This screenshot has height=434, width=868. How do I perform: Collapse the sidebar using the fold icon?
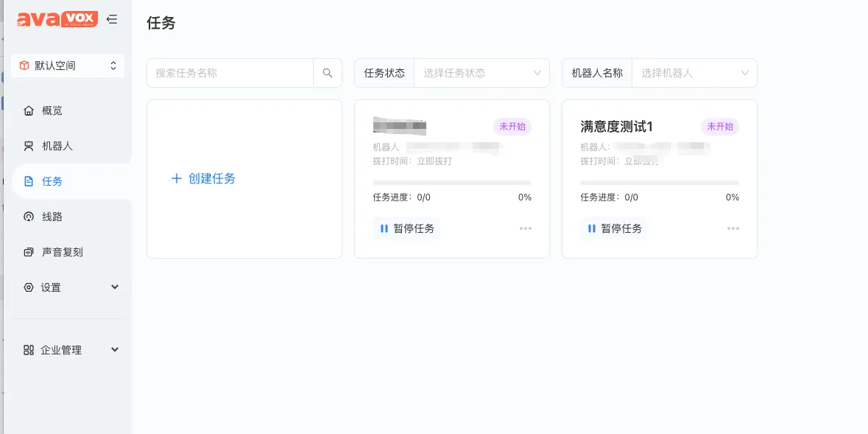click(112, 19)
